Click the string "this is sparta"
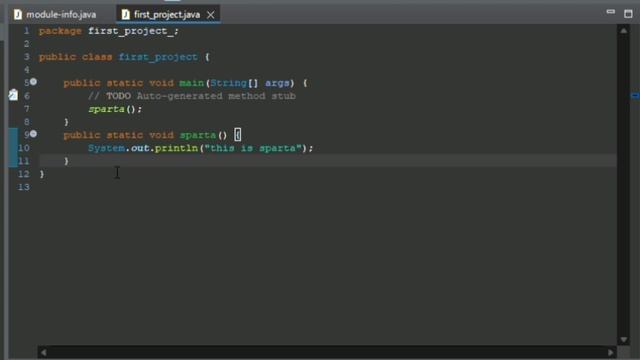This screenshot has width=640, height=360. (x=253, y=148)
